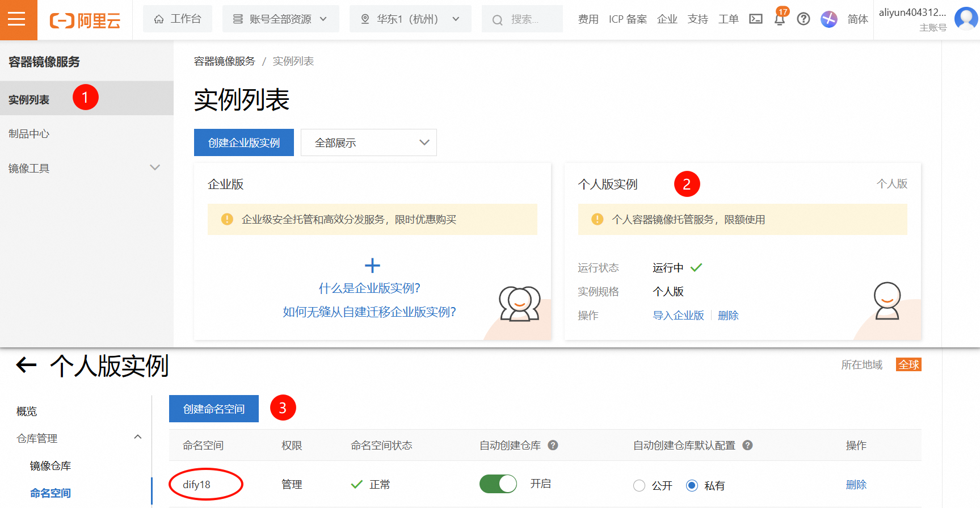This screenshot has height=508, width=980.
Task: Click the 个人版实例 card title
Action: 608,184
